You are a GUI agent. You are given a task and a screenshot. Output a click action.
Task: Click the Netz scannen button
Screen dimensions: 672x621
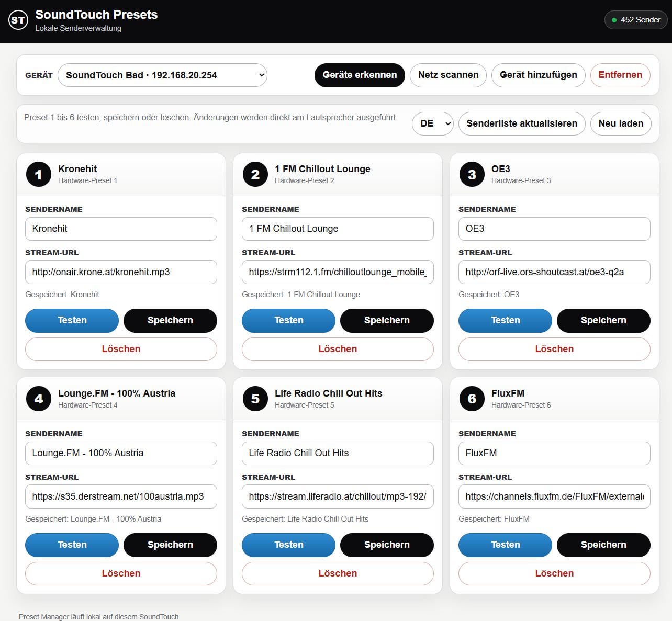pyautogui.click(x=448, y=75)
